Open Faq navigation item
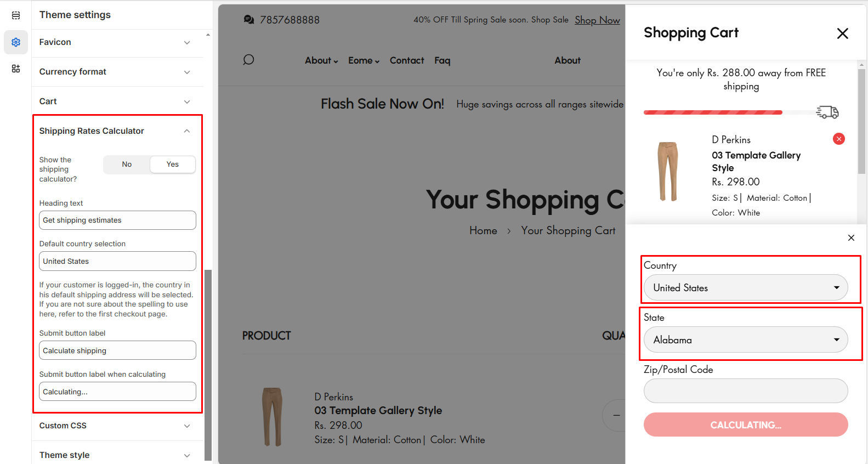868x464 pixels. coord(442,60)
